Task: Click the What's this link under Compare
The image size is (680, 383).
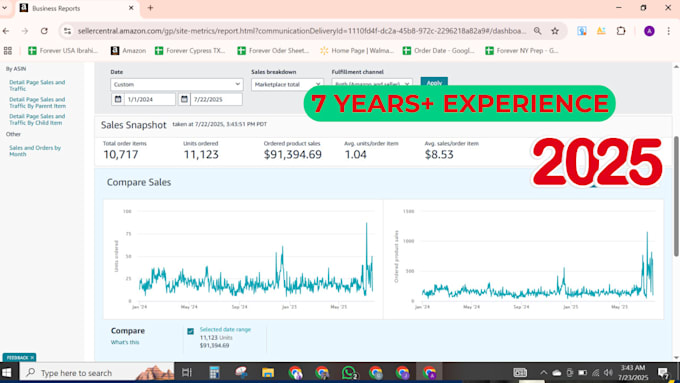Action: pyautogui.click(x=125, y=342)
